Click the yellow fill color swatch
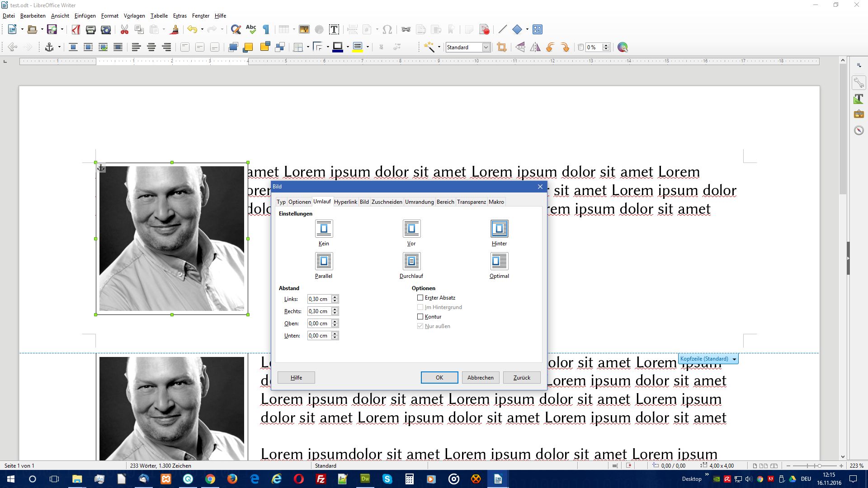This screenshot has width=868, height=488. tap(358, 47)
